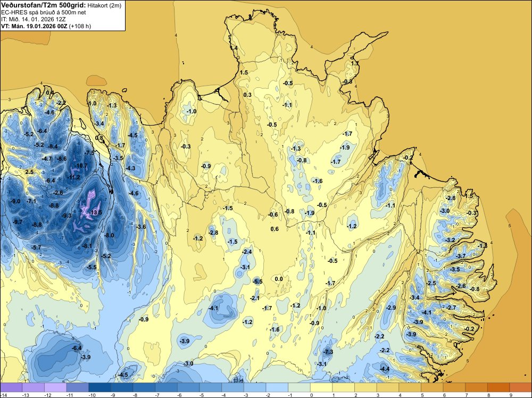Click the '-7.1' temperature label
Image resolution: width=532 pixels, height=398 pixels.
tap(31, 202)
